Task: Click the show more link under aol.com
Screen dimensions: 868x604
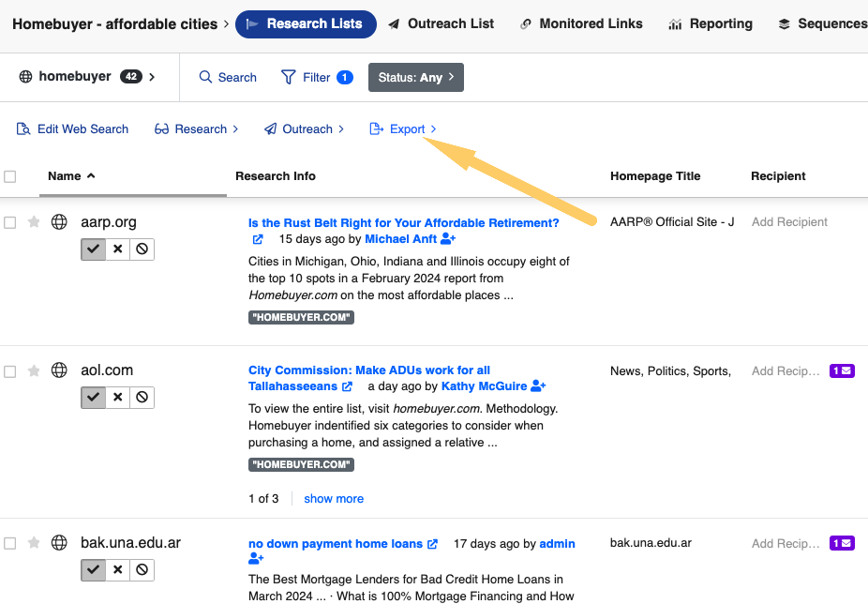Action: [333, 498]
